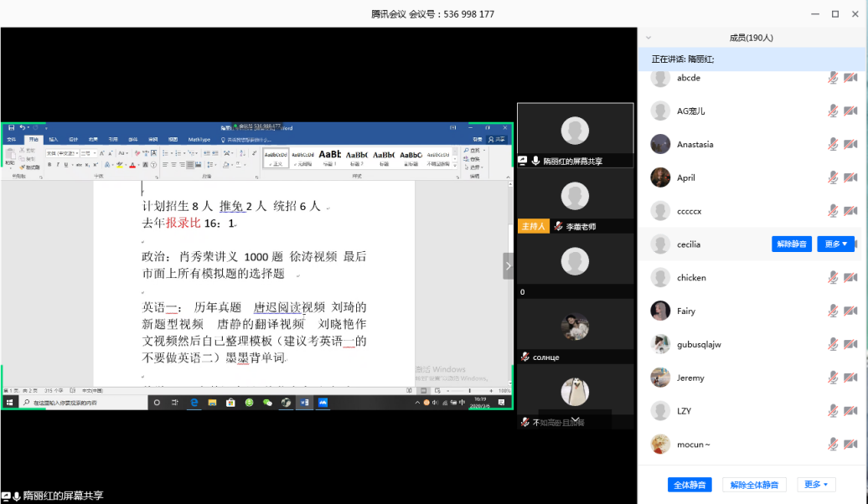The image size is (868, 504).
Task: Click chicken's muted microphone icon
Action: 833,277
